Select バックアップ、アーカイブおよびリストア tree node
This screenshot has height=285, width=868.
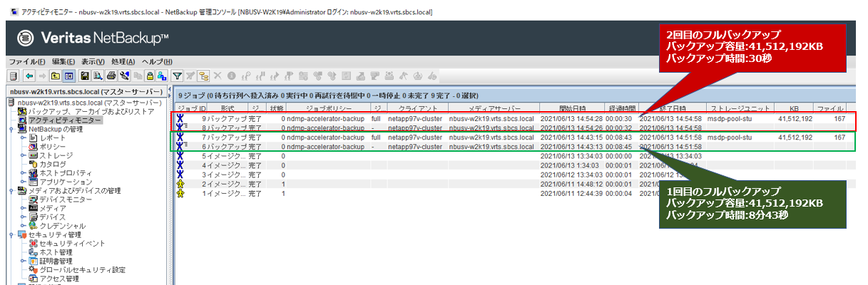[x=91, y=112]
